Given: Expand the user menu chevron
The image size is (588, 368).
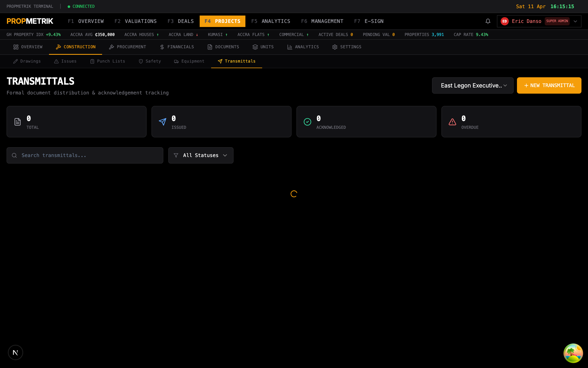Looking at the screenshot, I should click(575, 21).
